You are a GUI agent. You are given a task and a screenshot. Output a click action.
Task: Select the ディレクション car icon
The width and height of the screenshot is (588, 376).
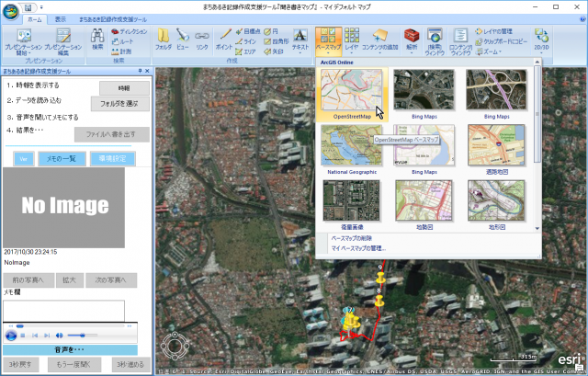pyautogui.click(x=129, y=32)
